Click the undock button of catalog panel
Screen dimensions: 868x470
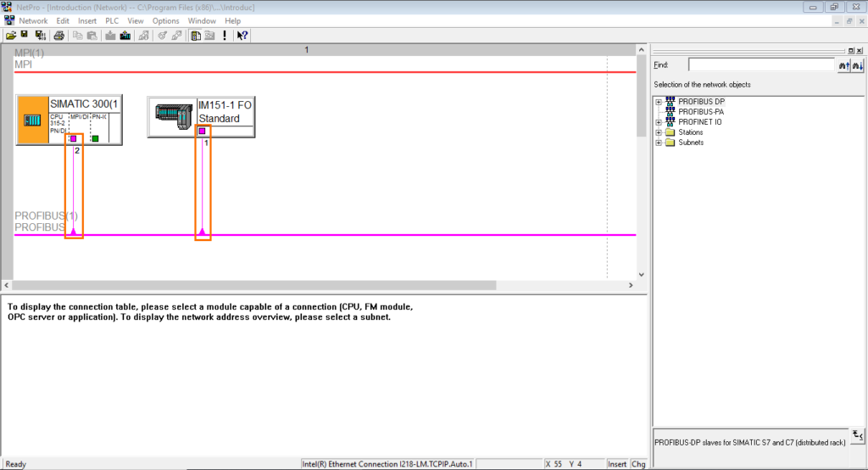(851, 50)
